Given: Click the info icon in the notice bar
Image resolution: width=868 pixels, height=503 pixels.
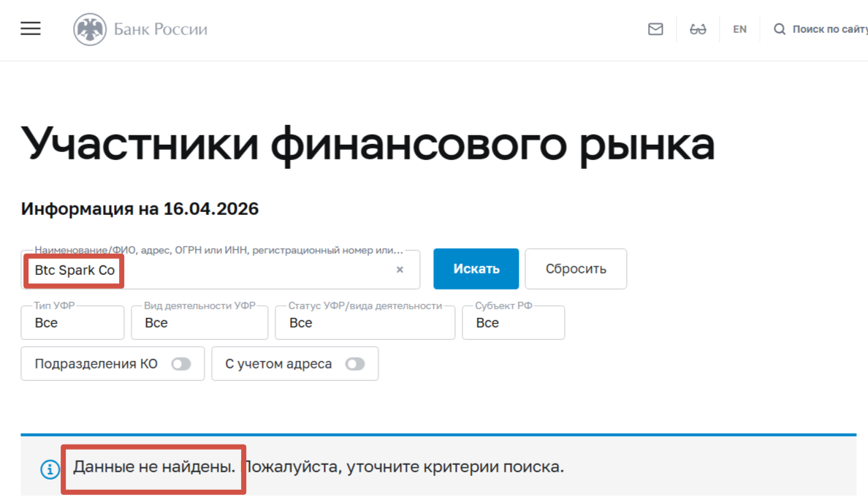Looking at the screenshot, I should [50, 469].
